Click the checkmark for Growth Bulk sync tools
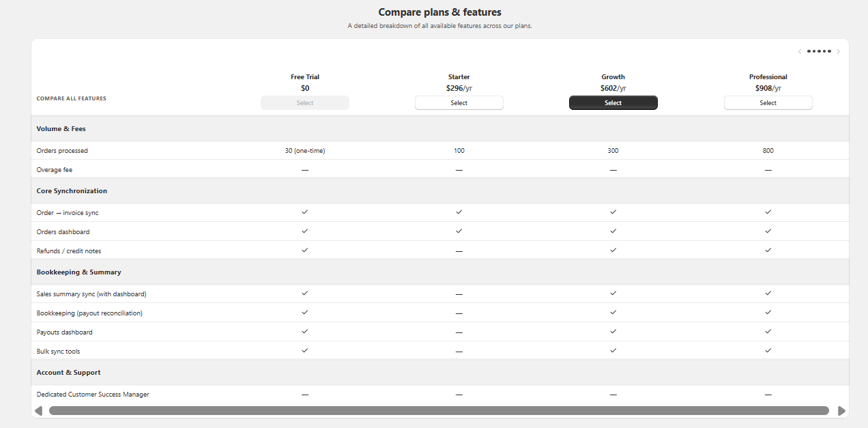868x428 pixels. (613, 350)
